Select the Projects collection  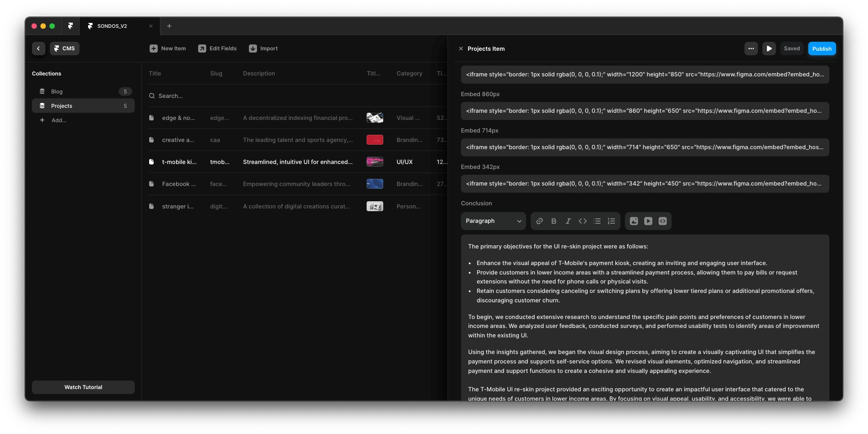point(83,106)
